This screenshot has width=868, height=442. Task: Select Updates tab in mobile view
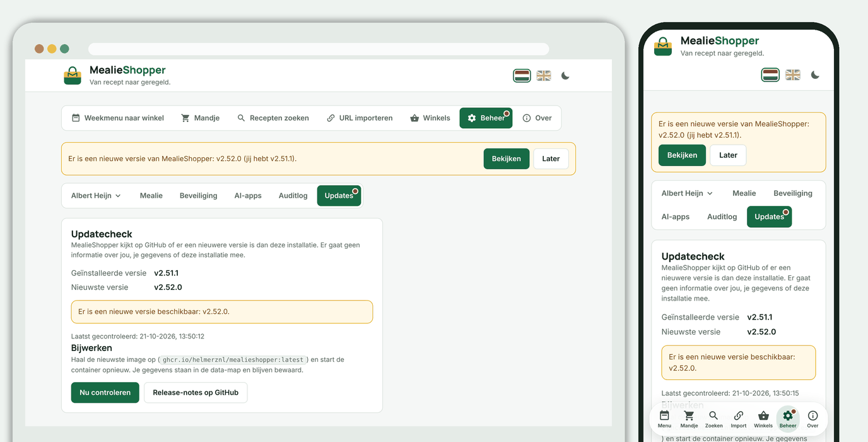(770, 217)
